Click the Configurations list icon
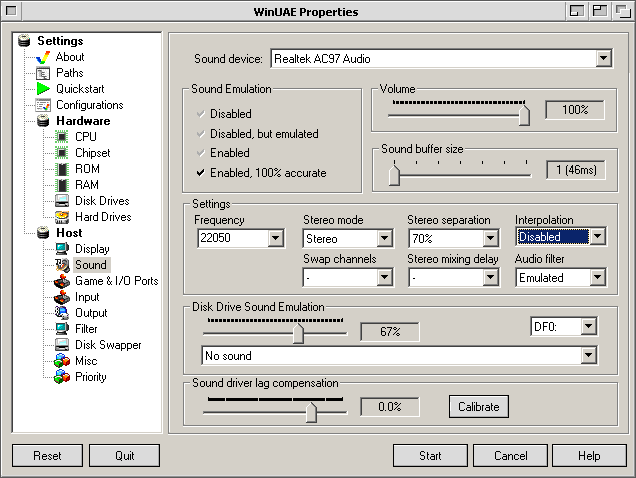636x478 pixels. 43,105
